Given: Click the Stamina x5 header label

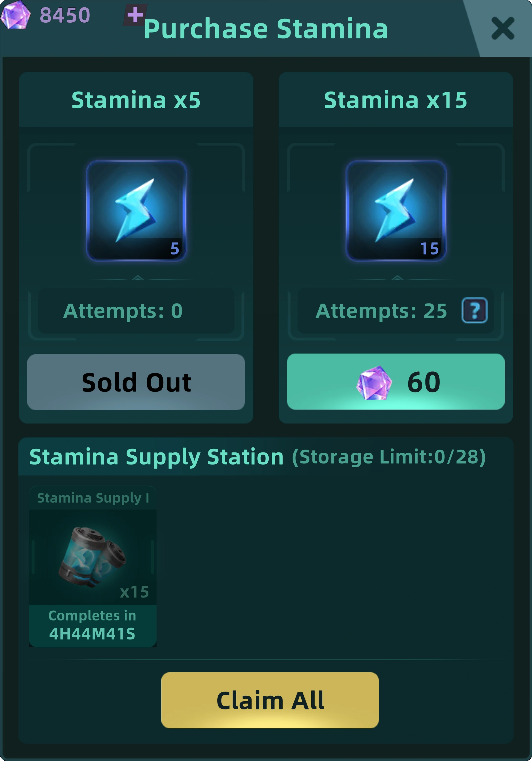Looking at the screenshot, I should pos(136,100).
